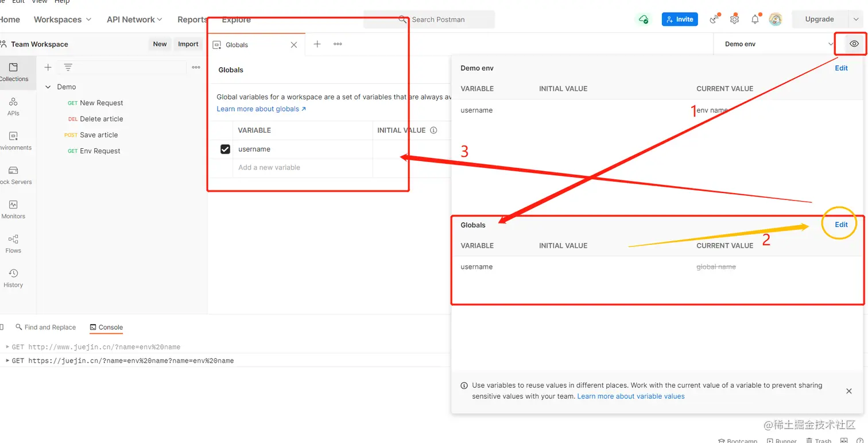
Task: Open the collections more-options ellipsis
Action: [196, 67]
